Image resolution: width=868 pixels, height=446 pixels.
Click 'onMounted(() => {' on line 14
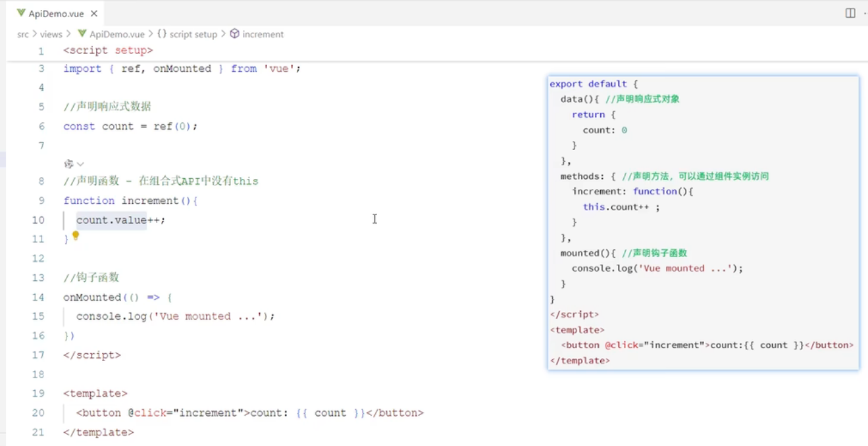point(117,297)
